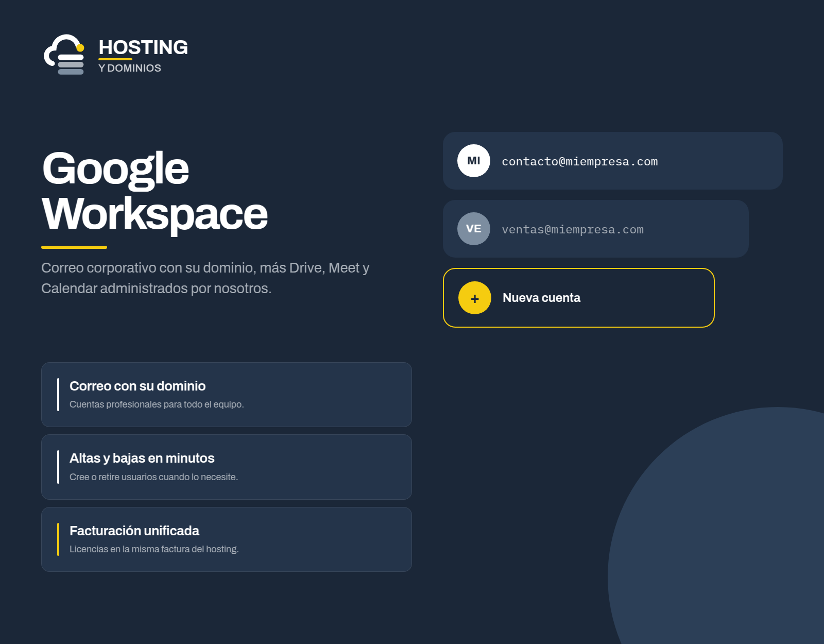Screen dimensions: 824x644
Task: Select the contacto@miempresa.com account
Action: (613, 161)
